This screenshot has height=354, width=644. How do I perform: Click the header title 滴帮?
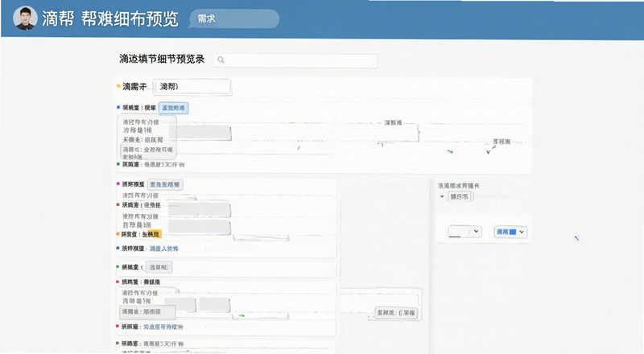click(x=58, y=19)
